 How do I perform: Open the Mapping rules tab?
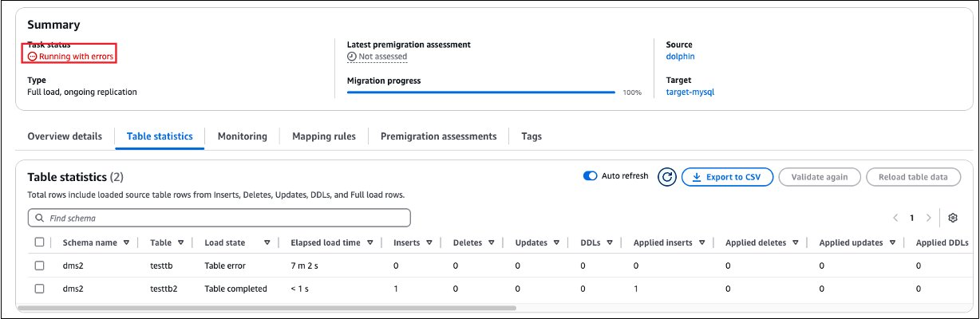323,136
